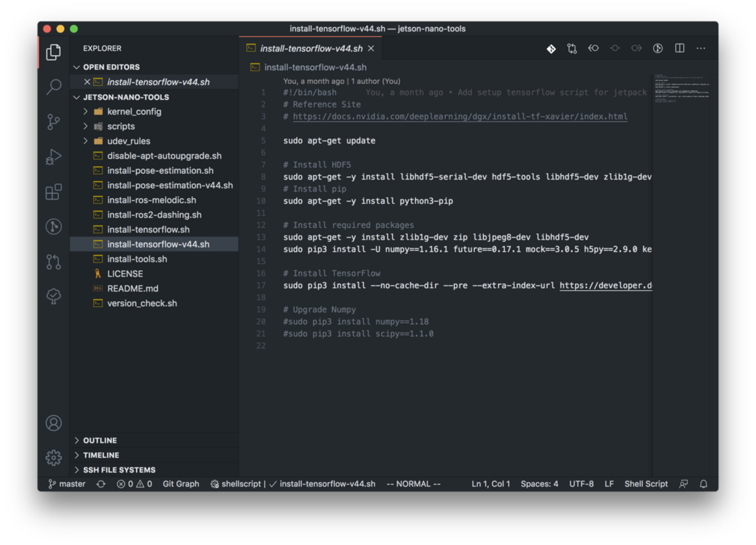Open the Extensions view
756x545 pixels.
(54, 192)
